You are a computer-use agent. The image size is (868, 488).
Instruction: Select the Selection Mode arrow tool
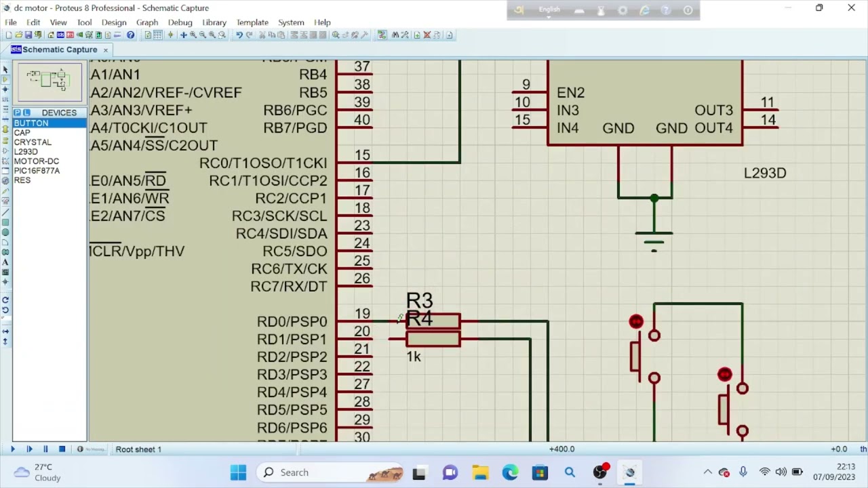point(5,68)
